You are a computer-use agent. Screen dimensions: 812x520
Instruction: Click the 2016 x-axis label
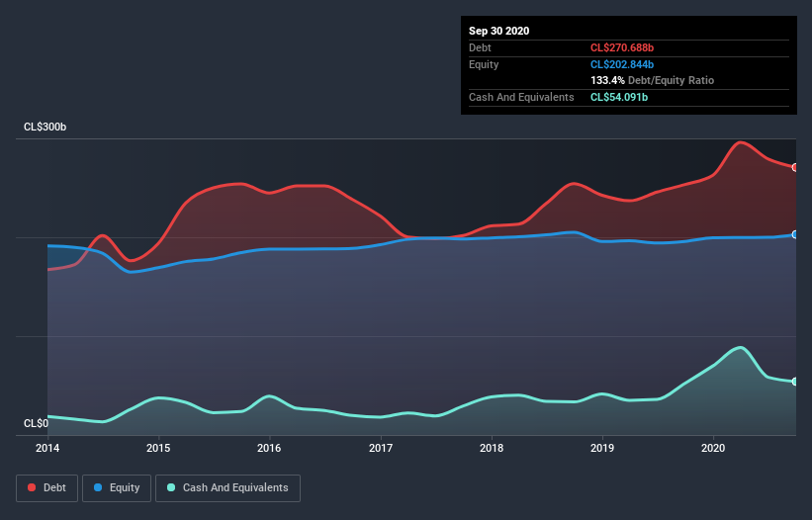point(269,448)
